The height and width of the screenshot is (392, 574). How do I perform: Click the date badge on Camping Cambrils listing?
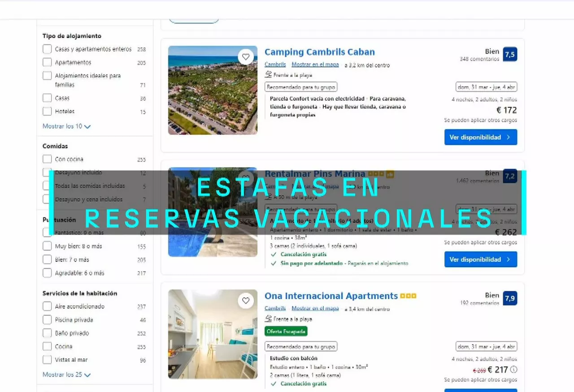click(487, 87)
